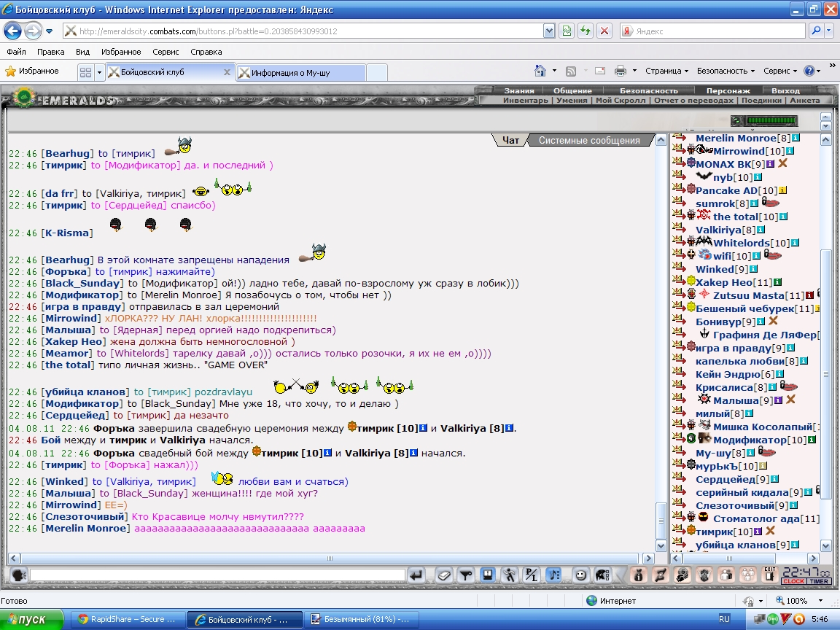Open the Безопасность game menu
840x630 pixels.
click(x=649, y=91)
